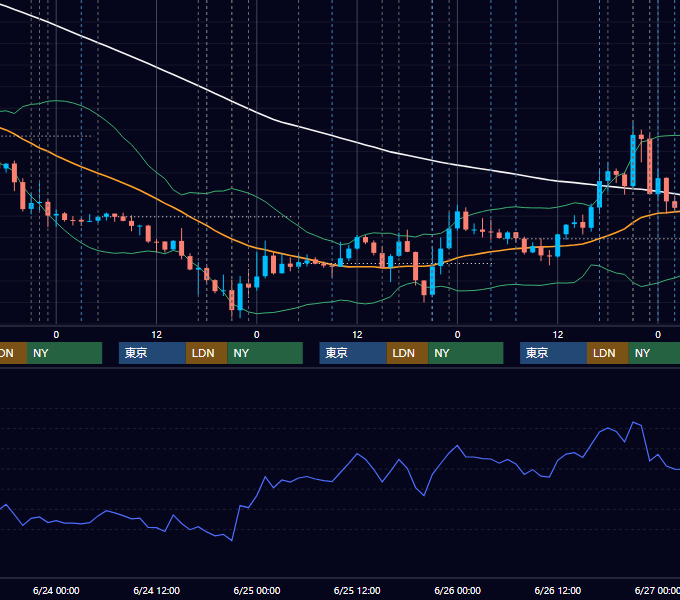Screen dimensions: 680x600
Task: Click the 6/26 12:00 date label
Action: [x=557, y=590]
